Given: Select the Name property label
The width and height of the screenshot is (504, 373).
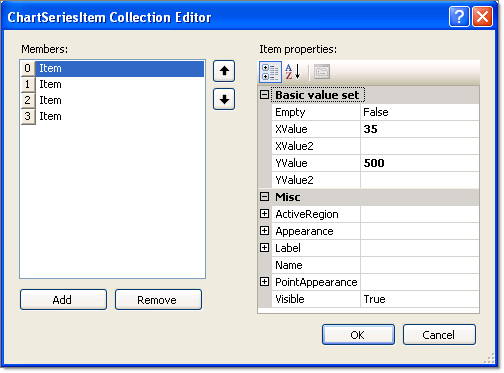Looking at the screenshot, I should coord(289,265).
